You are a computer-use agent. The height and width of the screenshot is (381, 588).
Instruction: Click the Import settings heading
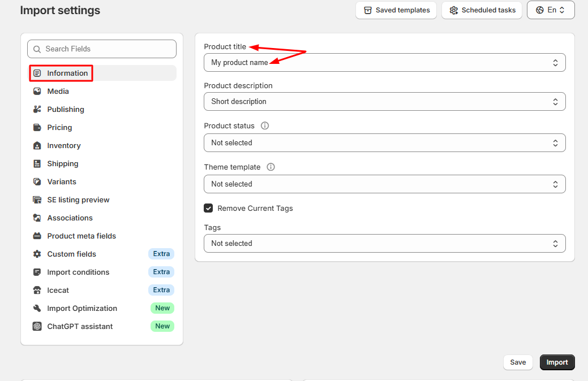click(60, 11)
